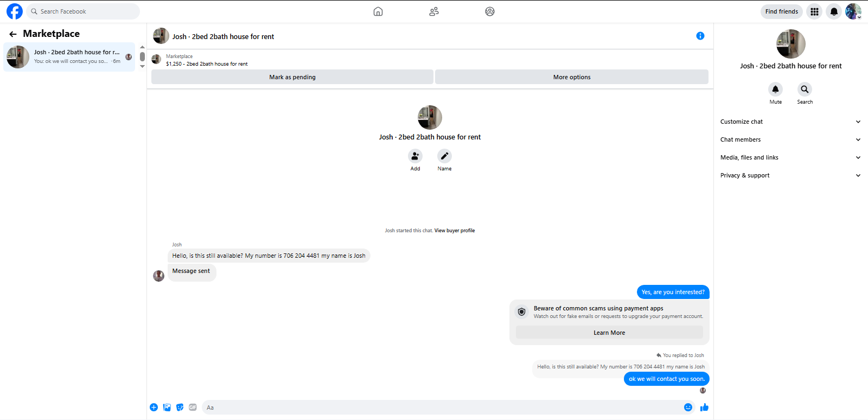This screenshot has height=420, width=868.
Task: Click Learn More on scam warning
Action: (609, 333)
